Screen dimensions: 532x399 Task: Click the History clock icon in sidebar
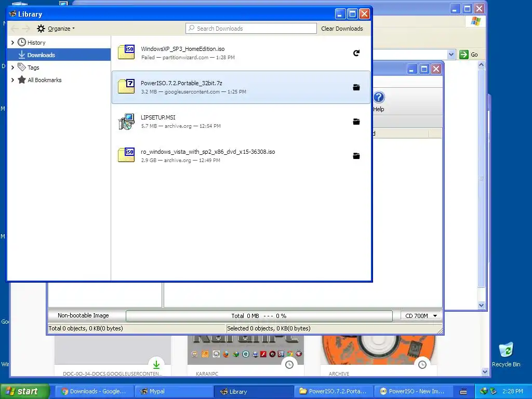22,42
